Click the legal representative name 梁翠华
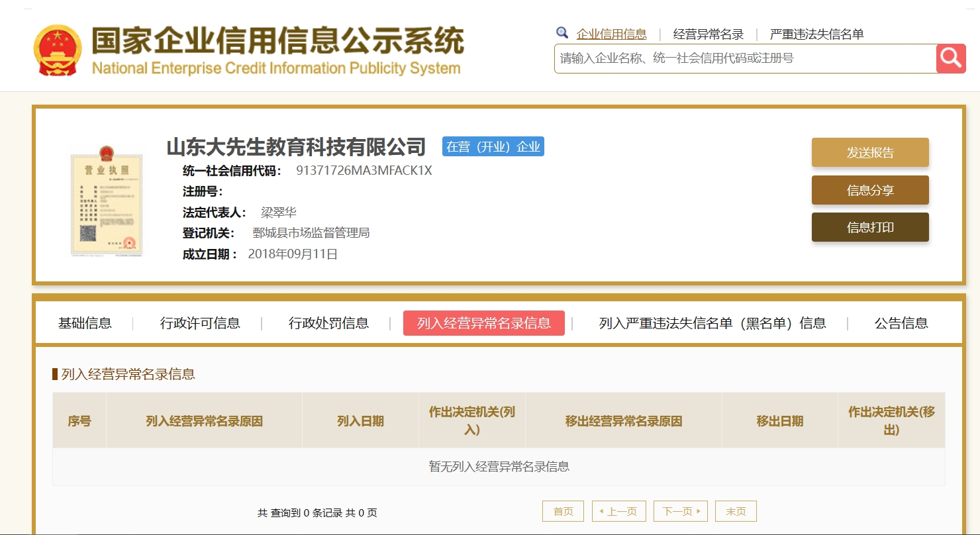This screenshot has width=980, height=535. pos(279,213)
